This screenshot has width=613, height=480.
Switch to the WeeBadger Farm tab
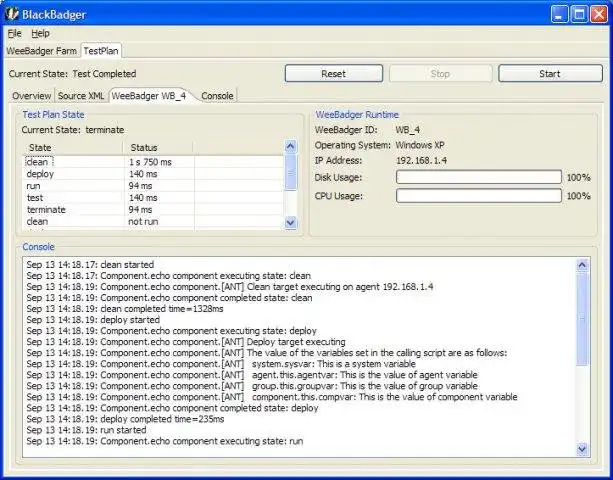pyautogui.click(x=41, y=51)
